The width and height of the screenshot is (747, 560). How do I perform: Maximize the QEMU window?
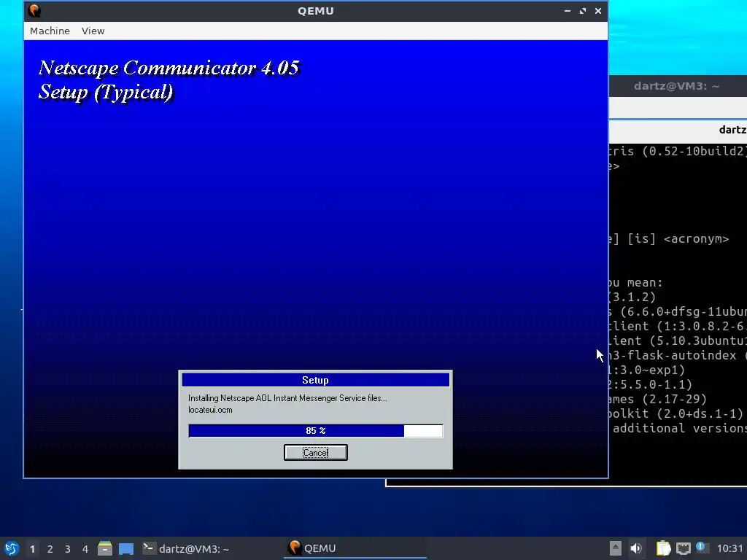coord(583,10)
